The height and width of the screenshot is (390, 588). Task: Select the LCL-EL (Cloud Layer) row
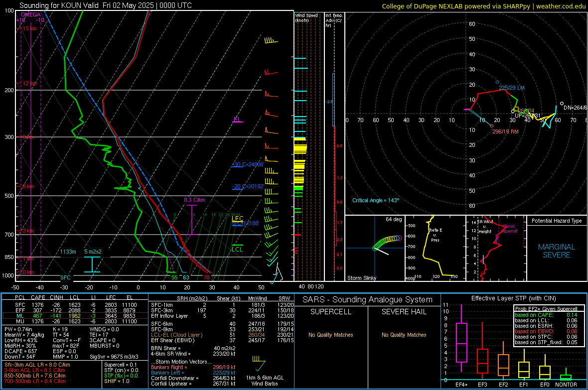click(x=222, y=335)
